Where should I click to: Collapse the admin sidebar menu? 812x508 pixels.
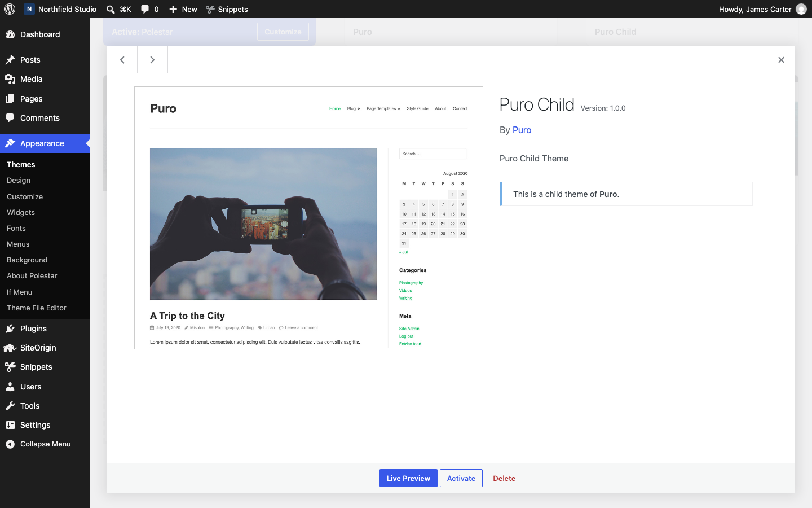[x=45, y=444]
